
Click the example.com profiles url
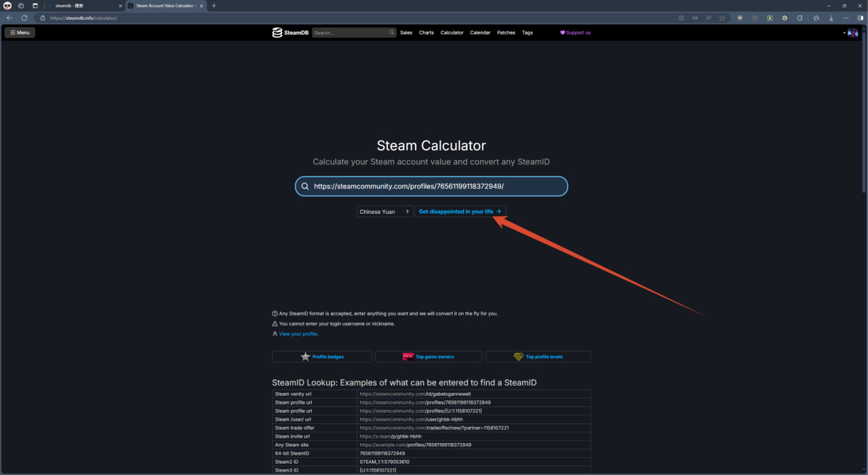(415, 445)
